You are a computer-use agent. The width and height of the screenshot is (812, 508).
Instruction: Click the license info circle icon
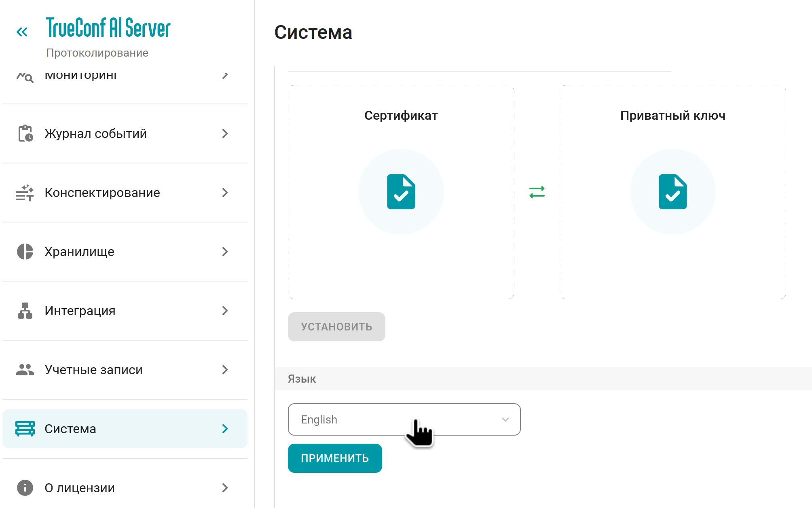25,488
